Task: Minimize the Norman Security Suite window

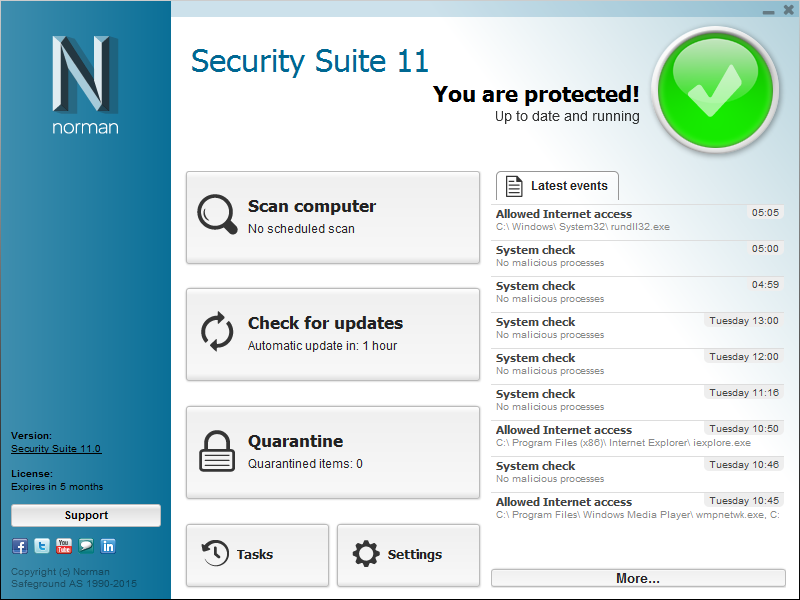Action: 768,10
